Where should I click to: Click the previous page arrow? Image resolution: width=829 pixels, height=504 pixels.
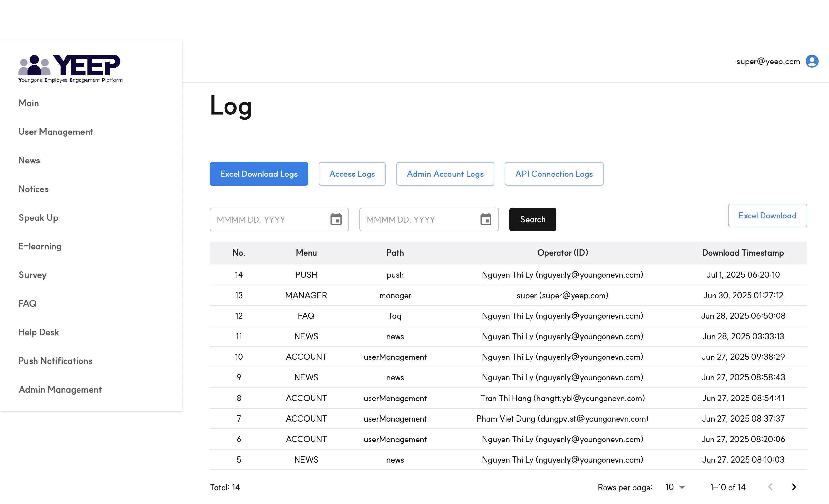770,487
